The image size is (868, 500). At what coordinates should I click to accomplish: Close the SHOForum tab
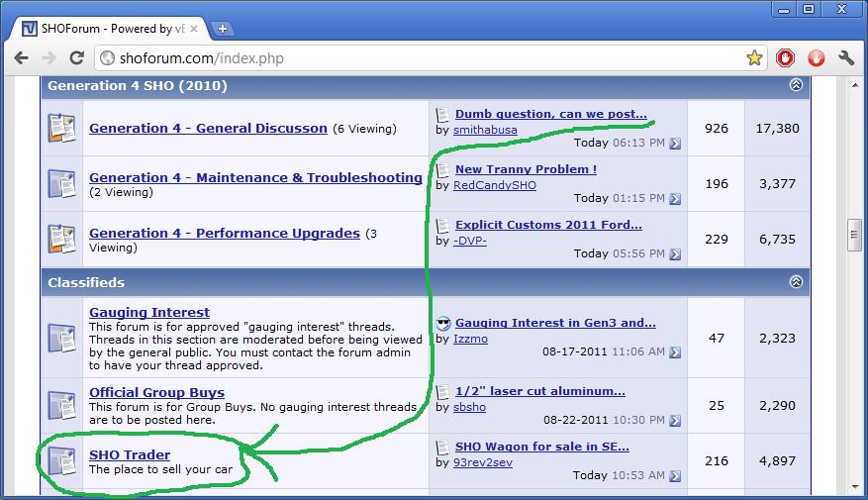pos(194,29)
